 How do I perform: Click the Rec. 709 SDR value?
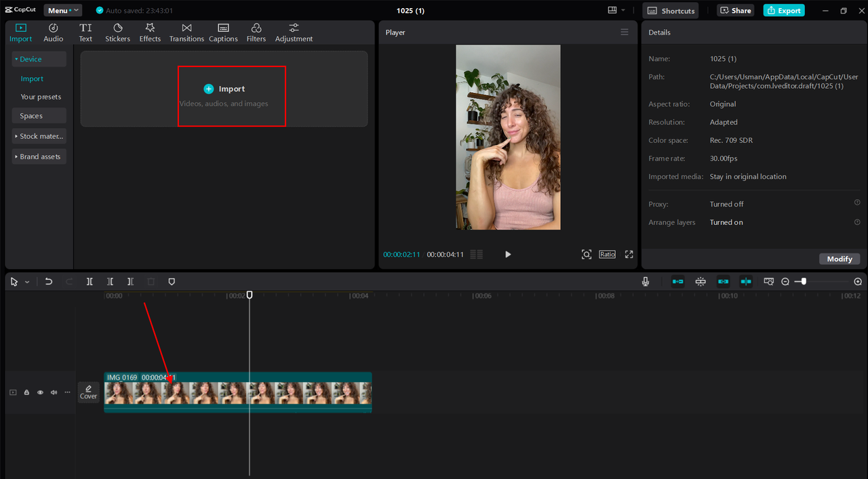pyautogui.click(x=731, y=140)
